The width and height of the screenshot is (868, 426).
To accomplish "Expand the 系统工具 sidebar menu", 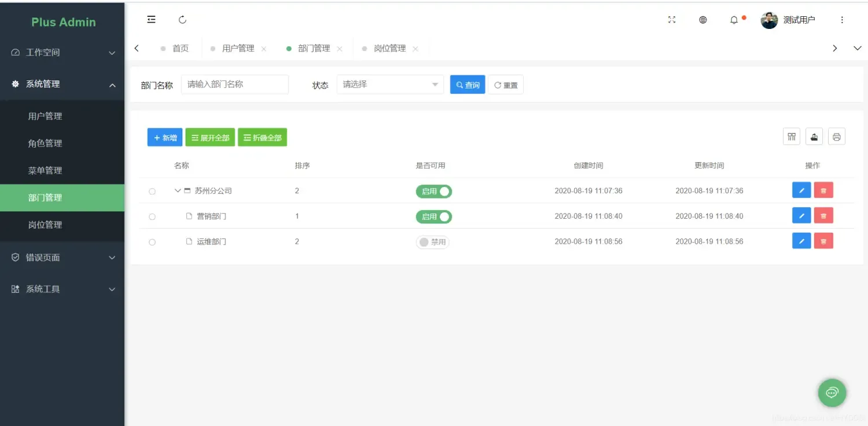I will [x=62, y=288].
